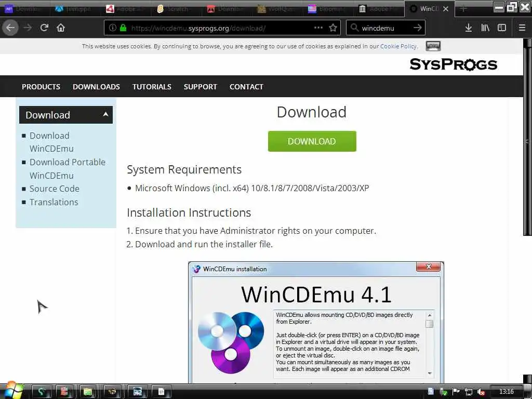The height and width of the screenshot is (399, 532).
Task: Click the taskbar clock showing 13:16
Action: point(506,392)
